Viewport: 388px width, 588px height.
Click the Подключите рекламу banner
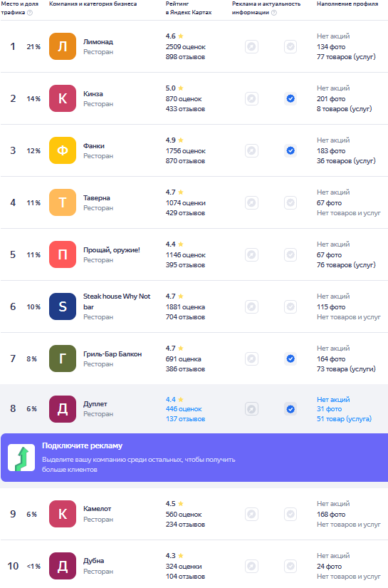194,458
